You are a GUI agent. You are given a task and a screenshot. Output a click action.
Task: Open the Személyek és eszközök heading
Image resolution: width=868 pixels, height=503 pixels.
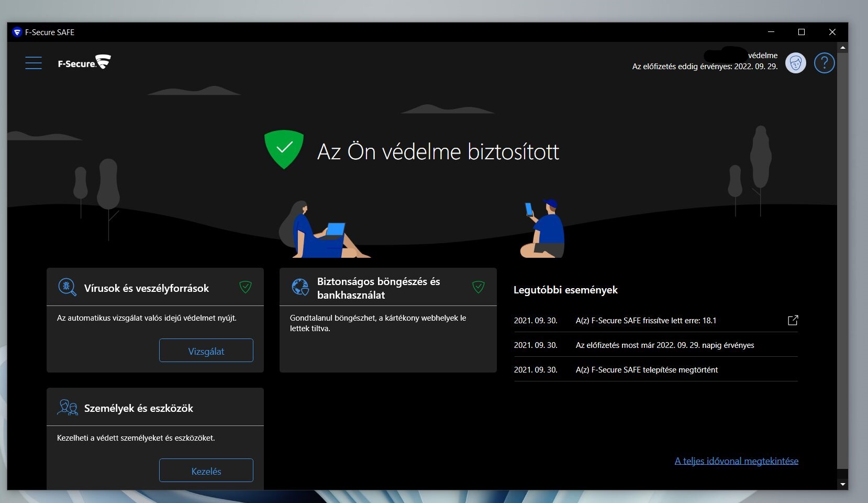tap(139, 408)
